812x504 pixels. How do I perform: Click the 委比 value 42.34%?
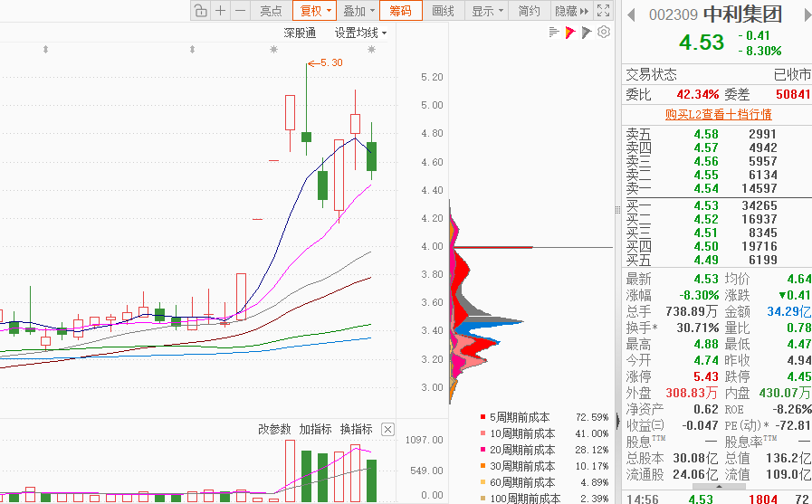point(698,95)
